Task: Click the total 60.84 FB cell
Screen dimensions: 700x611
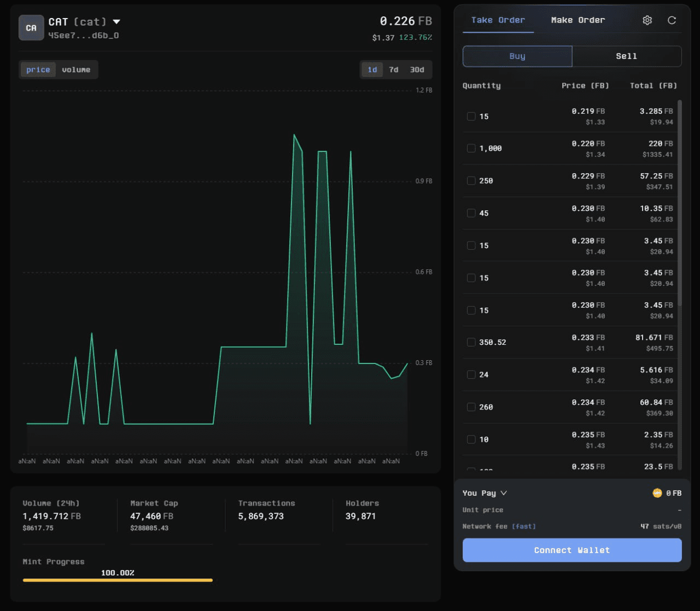Action: tap(656, 402)
